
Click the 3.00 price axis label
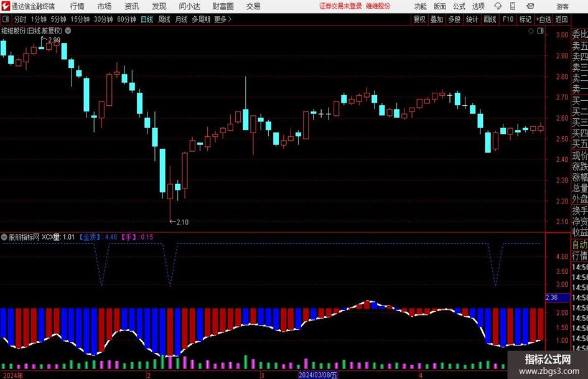[562, 35]
